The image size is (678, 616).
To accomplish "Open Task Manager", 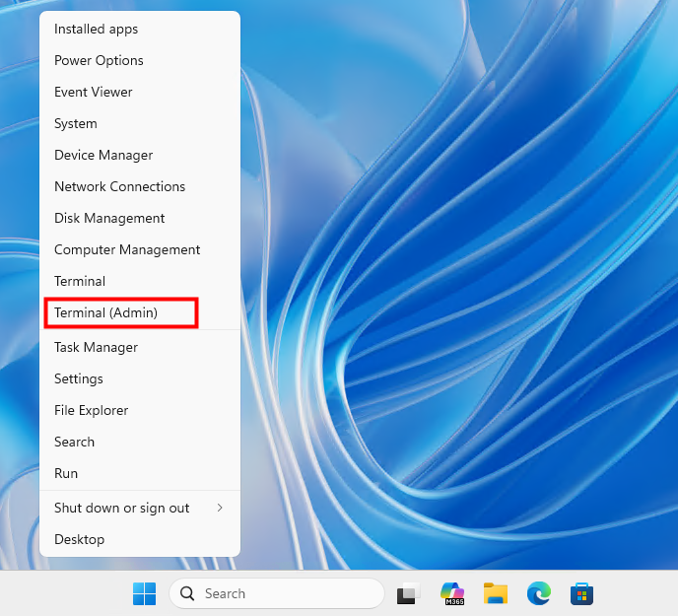I will tap(140, 347).
